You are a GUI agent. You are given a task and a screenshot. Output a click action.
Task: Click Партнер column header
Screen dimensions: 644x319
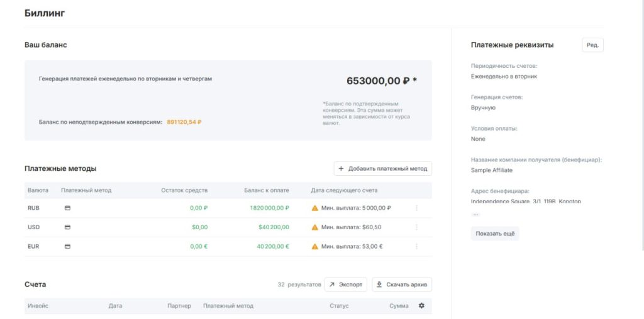coord(179,306)
